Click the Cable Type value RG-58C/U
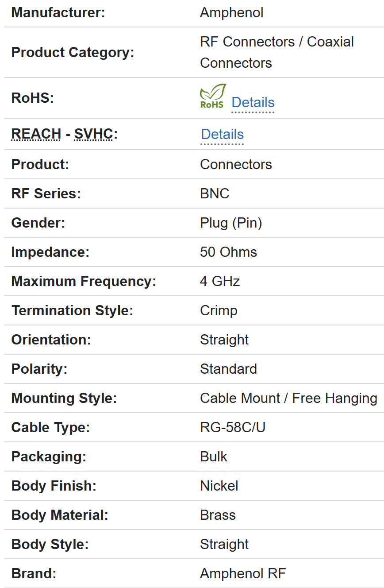This screenshot has width=384, height=588. coord(233,427)
